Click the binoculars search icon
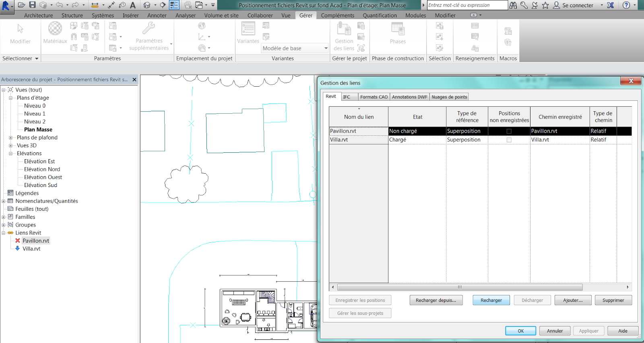Viewport: 644px width, 343px height. pyautogui.click(x=513, y=5)
